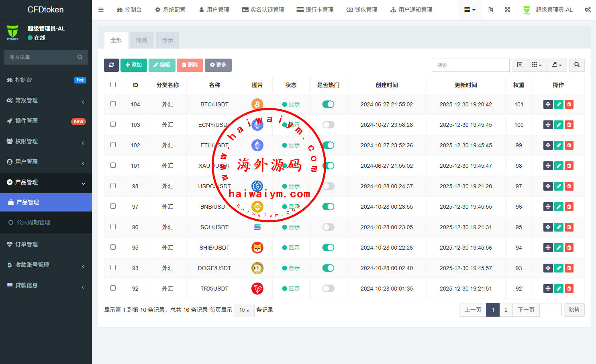Toggle hot switch for ECNY/USDT row
Screen dimensions: 596x364
(x=328, y=125)
